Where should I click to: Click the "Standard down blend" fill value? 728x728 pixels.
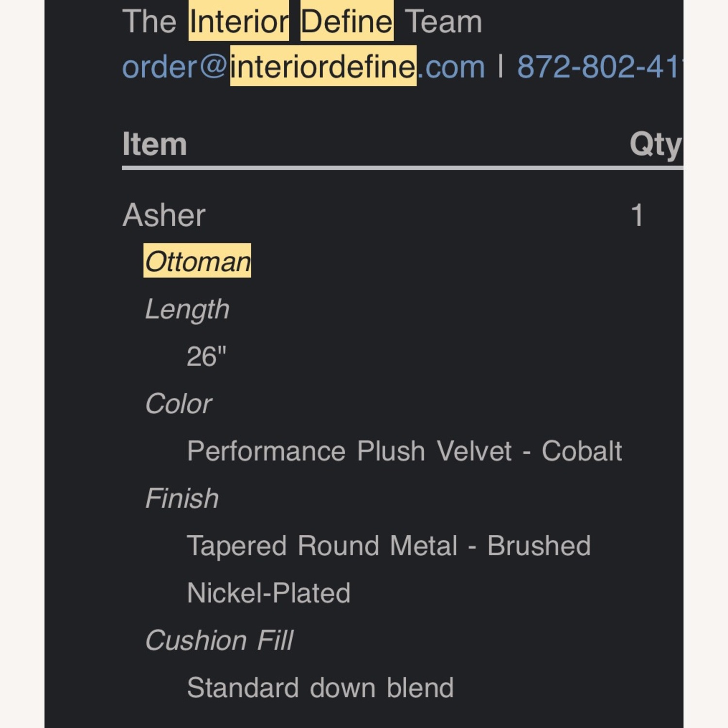[x=320, y=688]
